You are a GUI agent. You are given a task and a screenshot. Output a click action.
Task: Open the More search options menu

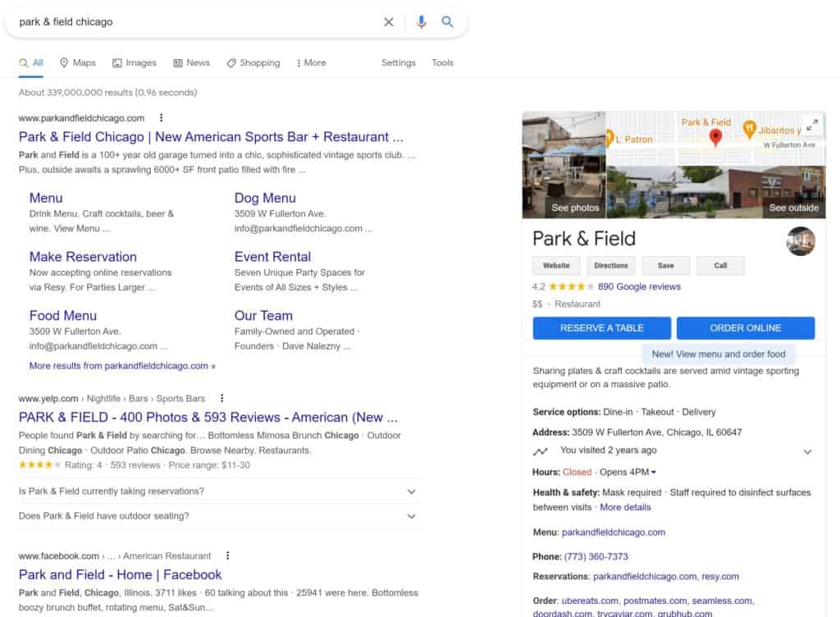click(311, 62)
